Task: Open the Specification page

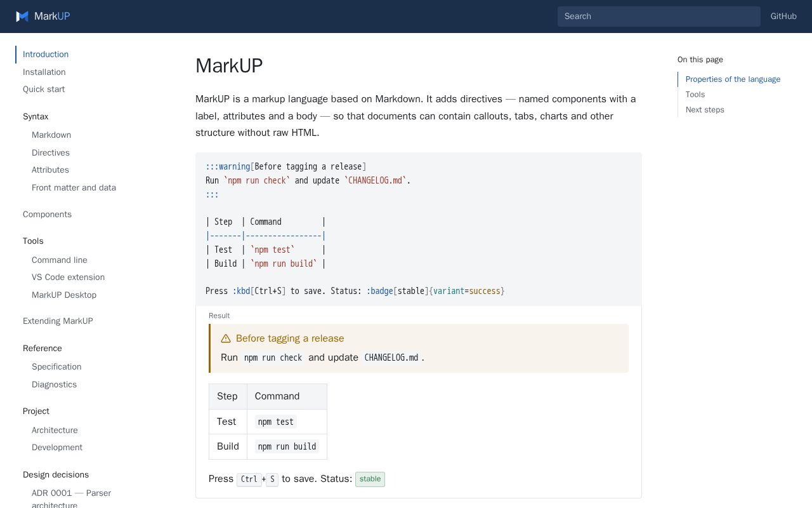Action: [56, 367]
